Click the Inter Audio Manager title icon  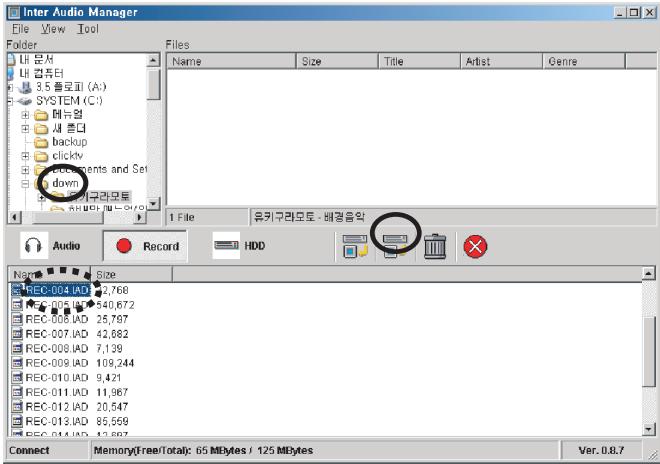(14, 12)
